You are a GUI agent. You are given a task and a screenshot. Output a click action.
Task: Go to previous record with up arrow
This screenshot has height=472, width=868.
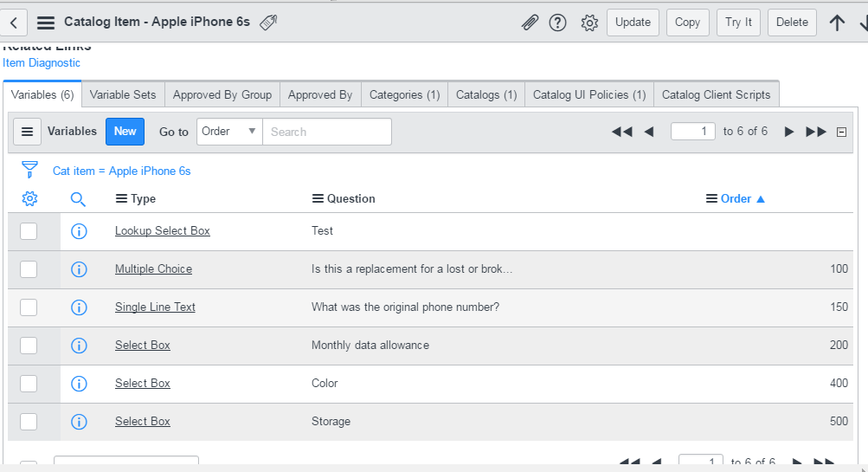[837, 23]
